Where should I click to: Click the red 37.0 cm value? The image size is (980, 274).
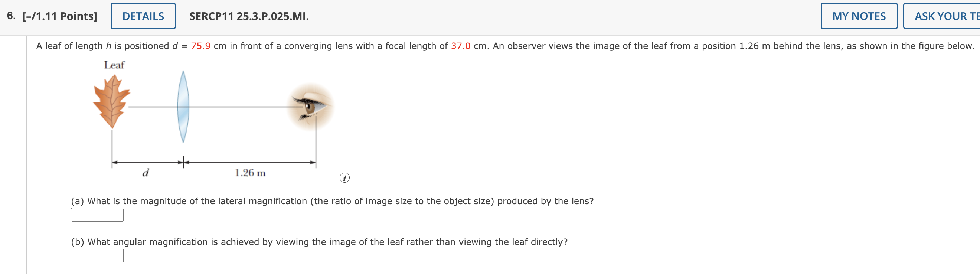tap(461, 46)
